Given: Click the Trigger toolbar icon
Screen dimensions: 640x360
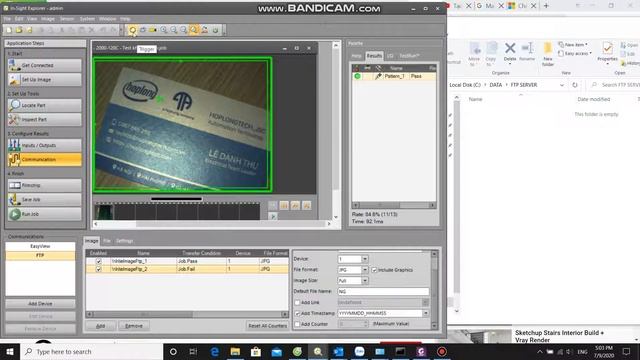Looking at the screenshot, I should 133,30.
